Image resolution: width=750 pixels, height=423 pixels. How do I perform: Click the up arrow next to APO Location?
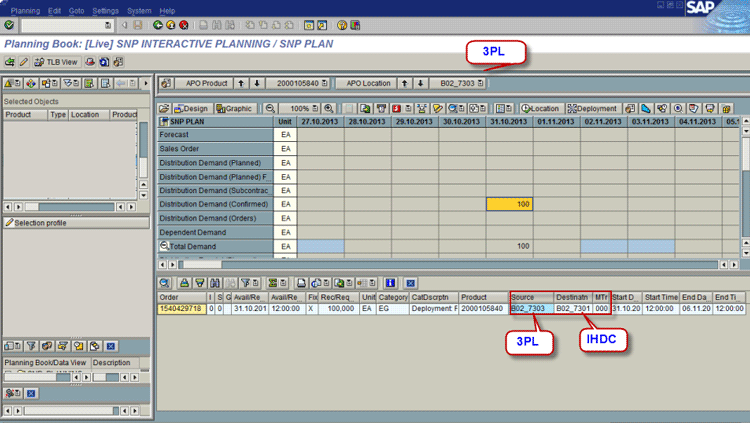405,83
